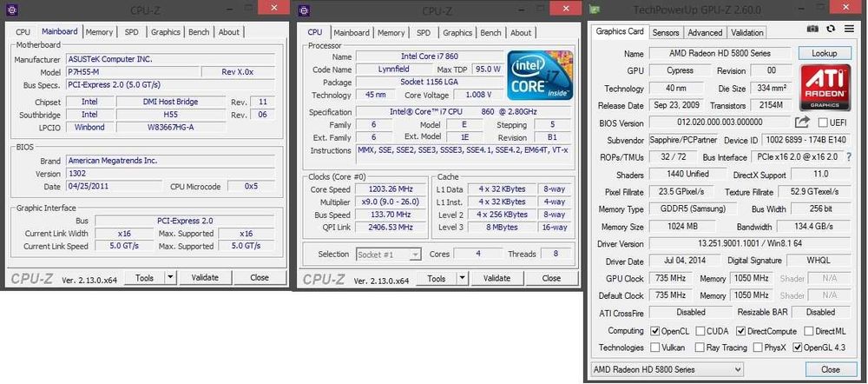Open Bench tab in middle CPU-Z window
Image resolution: width=868 pixels, height=384 pixels.
(x=490, y=33)
